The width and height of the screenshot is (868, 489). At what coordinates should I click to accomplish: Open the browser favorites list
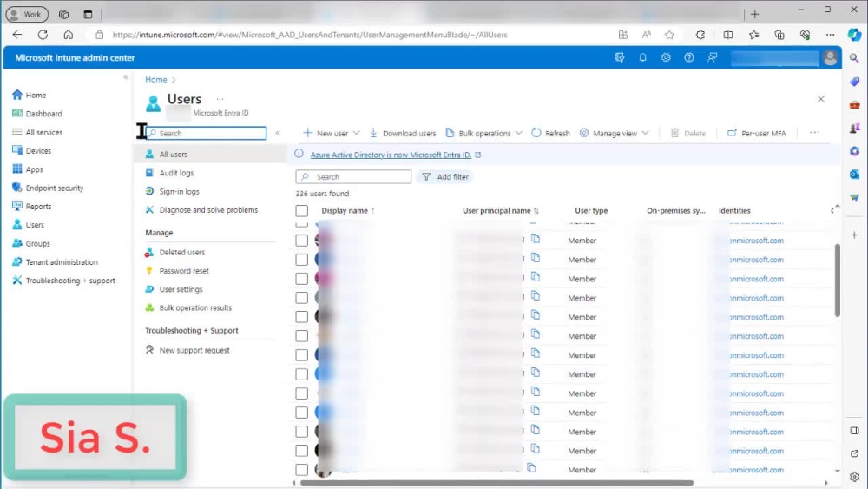tap(753, 35)
